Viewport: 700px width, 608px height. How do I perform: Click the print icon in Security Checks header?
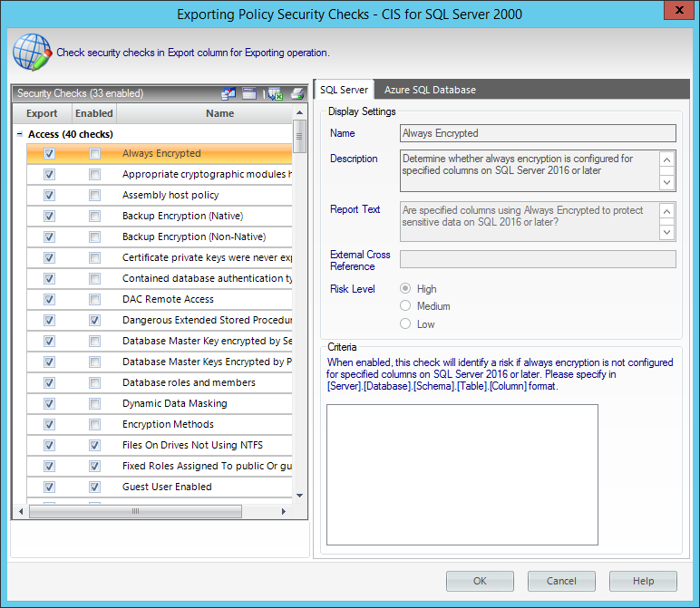tap(297, 93)
